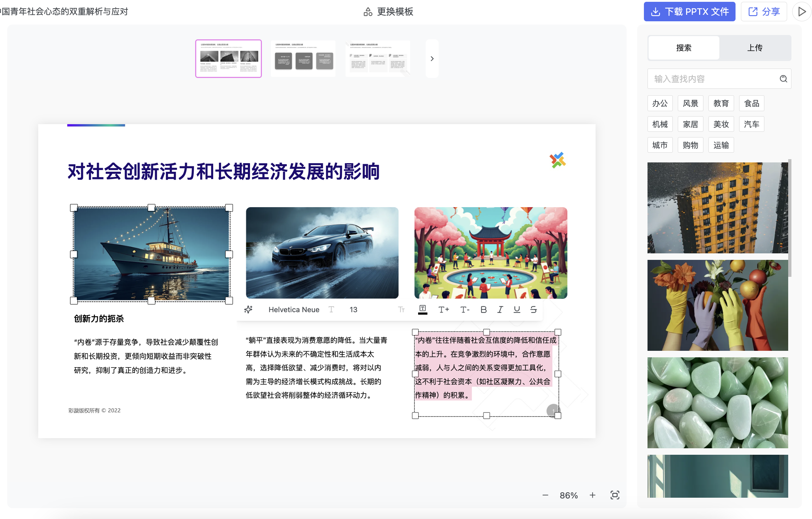Click the fit-to-screen icon near zoom
Image resolution: width=812 pixels, height=519 pixels.
[x=615, y=495]
